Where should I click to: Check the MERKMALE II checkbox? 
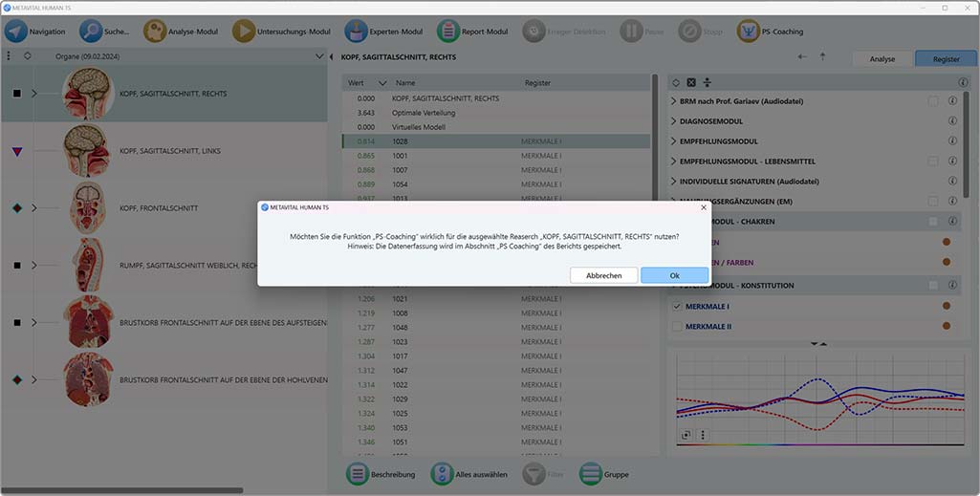676,326
